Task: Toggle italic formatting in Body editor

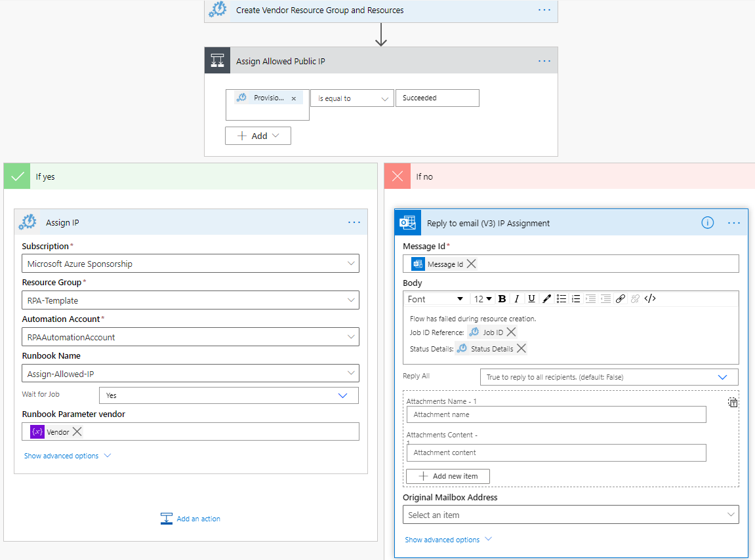Action: click(x=517, y=299)
